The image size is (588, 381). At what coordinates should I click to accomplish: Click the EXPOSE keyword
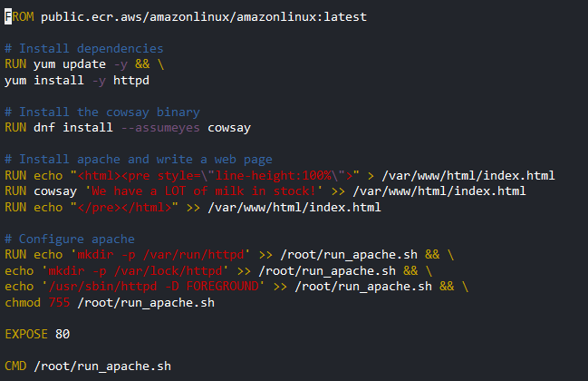26,335
